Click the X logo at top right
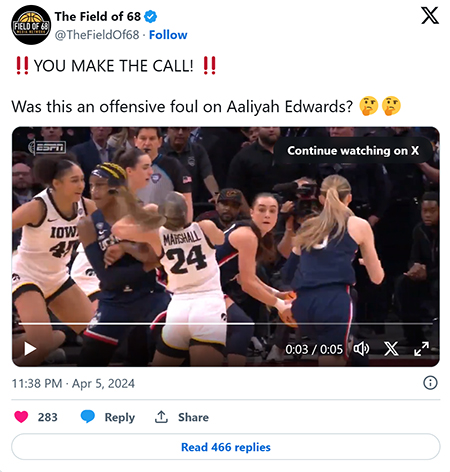Viewport: 450px width, 472px height. (x=430, y=16)
